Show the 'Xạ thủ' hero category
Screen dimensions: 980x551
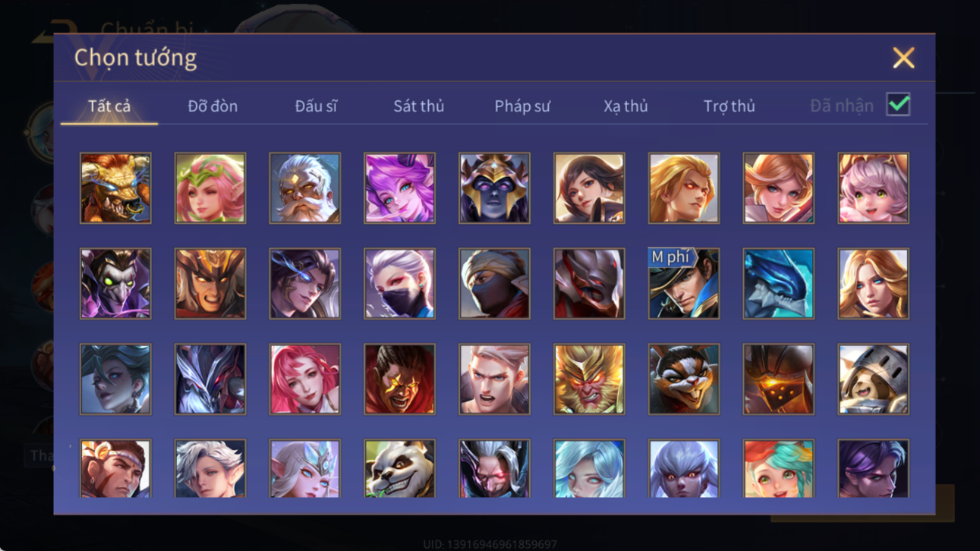[625, 106]
